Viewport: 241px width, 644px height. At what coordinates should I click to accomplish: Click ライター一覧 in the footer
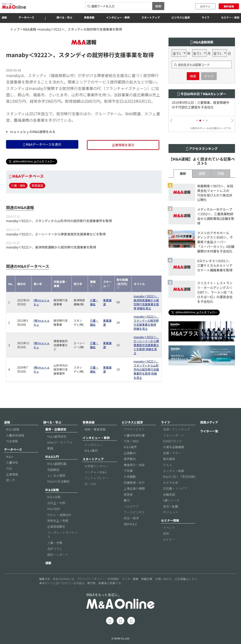coord(209,431)
